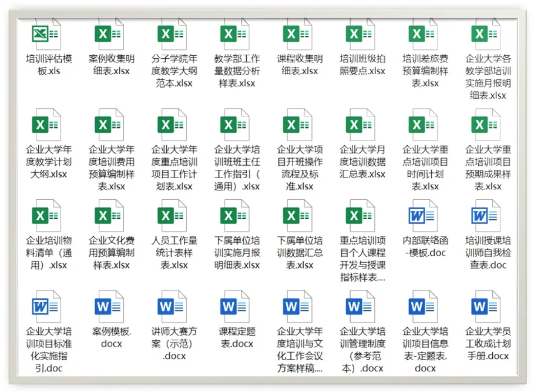Select 企业大学各教学部培训实施月报明细表.xlsx icon
Screen dimensions: 534x392
tap(486, 33)
